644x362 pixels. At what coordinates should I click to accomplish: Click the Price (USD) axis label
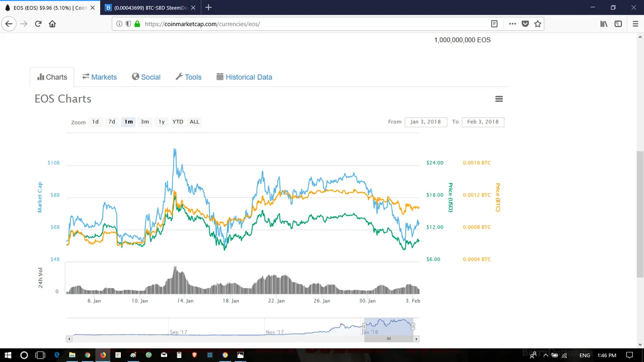(451, 197)
